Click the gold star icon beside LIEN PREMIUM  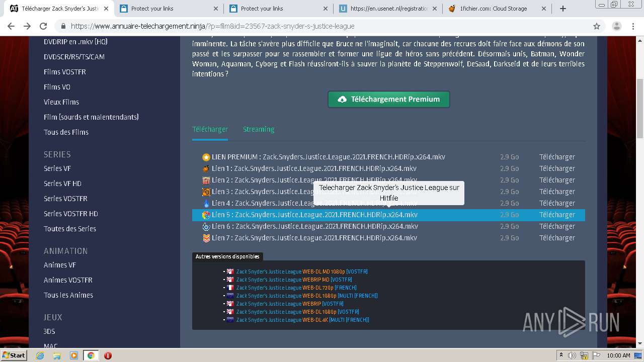pos(206,157)
